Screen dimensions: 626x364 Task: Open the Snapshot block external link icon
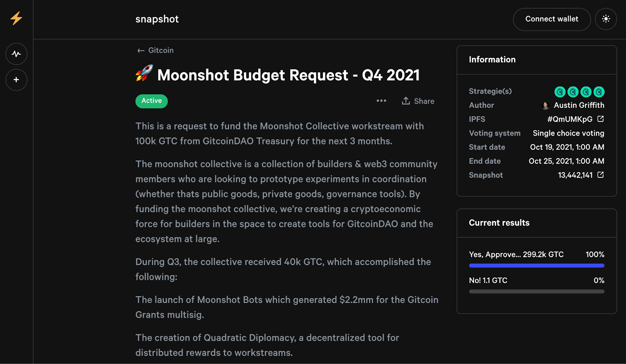pyautogui.click(x=601, y=175)
